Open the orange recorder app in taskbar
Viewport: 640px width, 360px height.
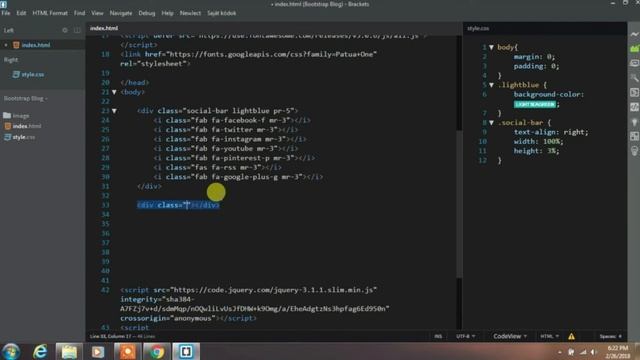[127, 351]
